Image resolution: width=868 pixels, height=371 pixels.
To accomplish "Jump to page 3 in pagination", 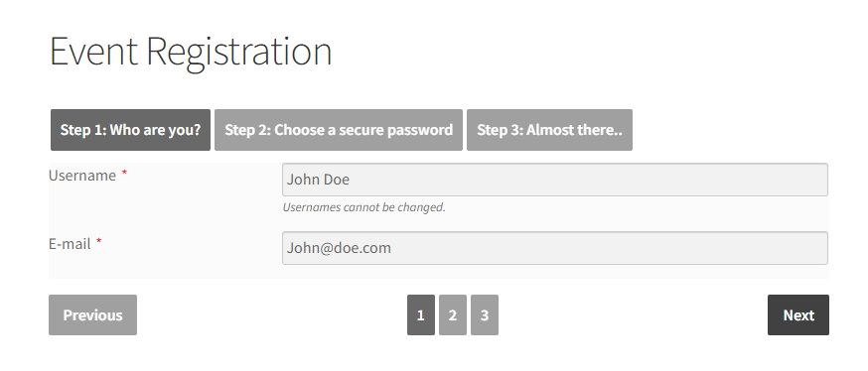I will pyautogui.click(x=485, y=315).
